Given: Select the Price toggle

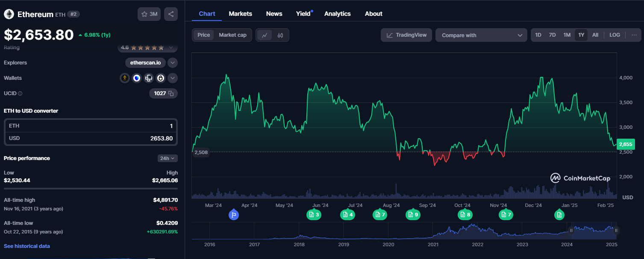Looking at the screenshot, I should click(x=204, y=35).
